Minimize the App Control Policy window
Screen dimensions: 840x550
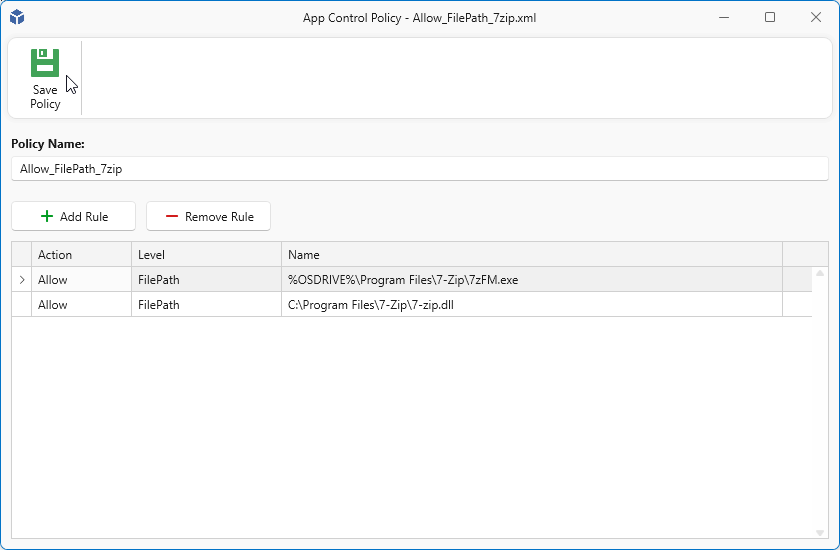click(x=724, y=17)
